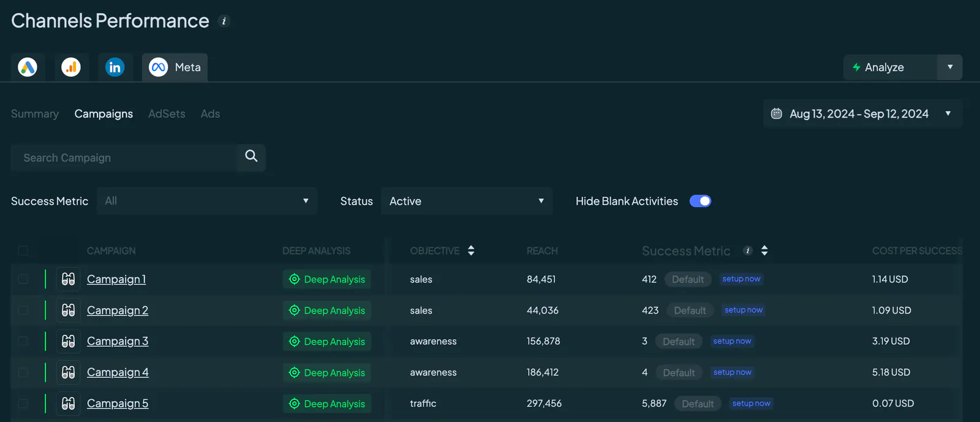This screenshot has height=422, width=980.
Task: Click the calendar icon in date range
Action: pyautogui.click(x=776, y=113)
